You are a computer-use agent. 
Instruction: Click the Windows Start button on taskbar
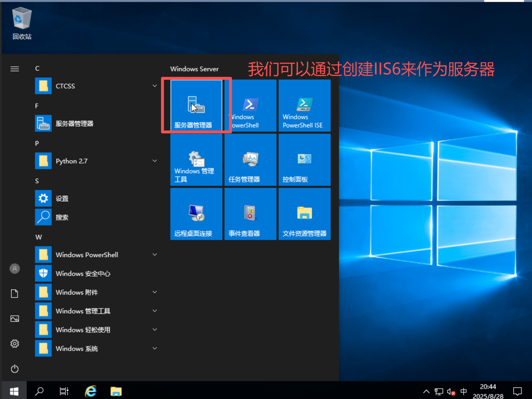(x=14, y=391)
